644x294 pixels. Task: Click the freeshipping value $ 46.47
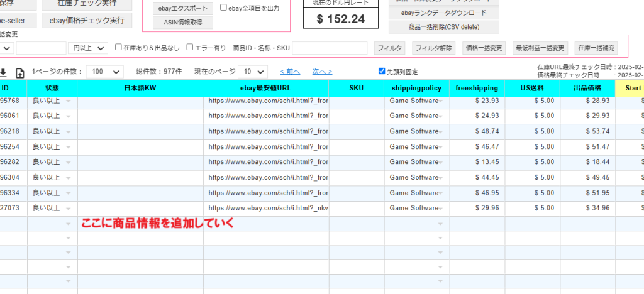(x=487, y=147)
